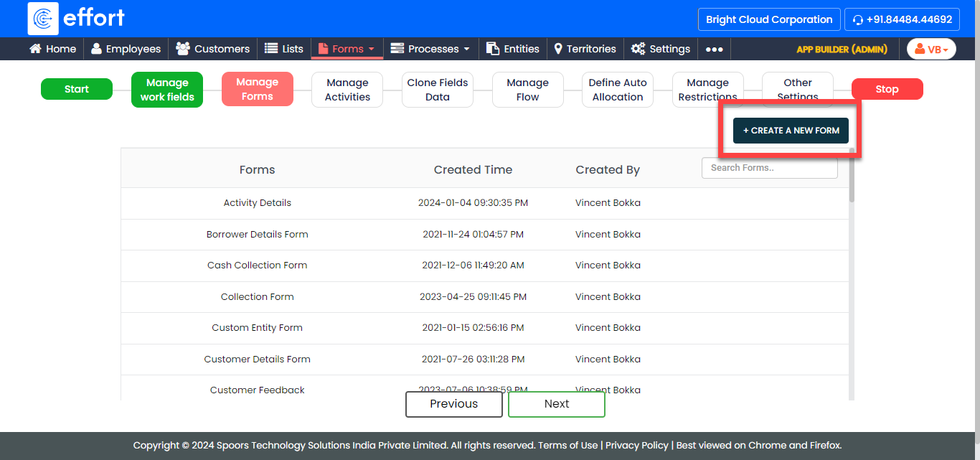Open Customers via the group icon
Viewport: 980px width, 460px height.
point(183,49)
